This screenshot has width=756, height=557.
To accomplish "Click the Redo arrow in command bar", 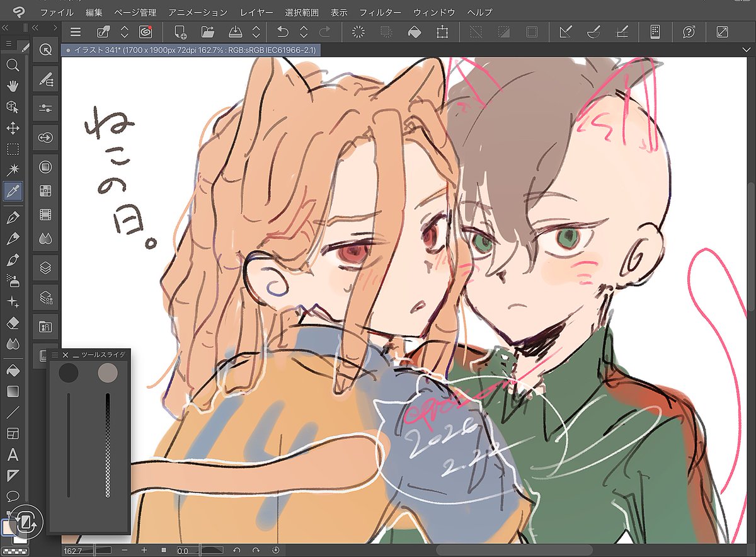I will coord(325,32).
